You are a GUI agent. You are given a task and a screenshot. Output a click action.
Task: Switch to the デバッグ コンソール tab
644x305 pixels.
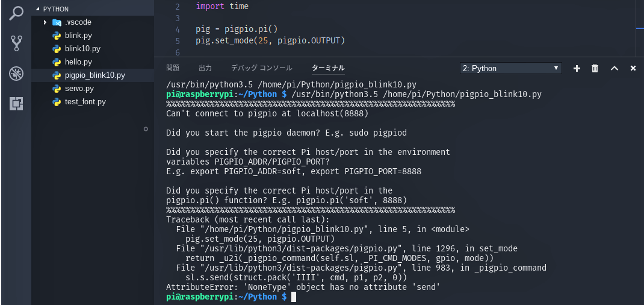coord(262,68)
